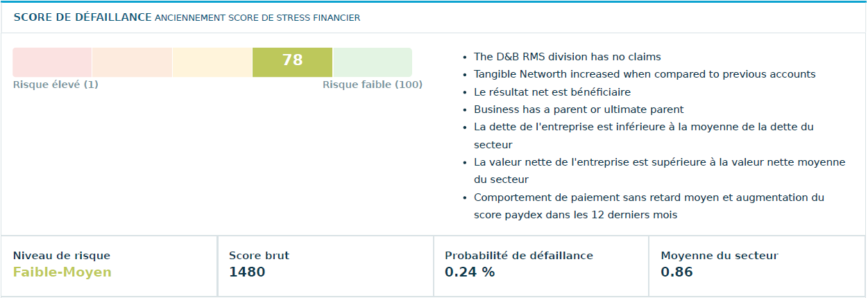The image size is (868, 298).
Task: Select the light orange score segment
Action: pyautogui.click(x=132, y=62)
